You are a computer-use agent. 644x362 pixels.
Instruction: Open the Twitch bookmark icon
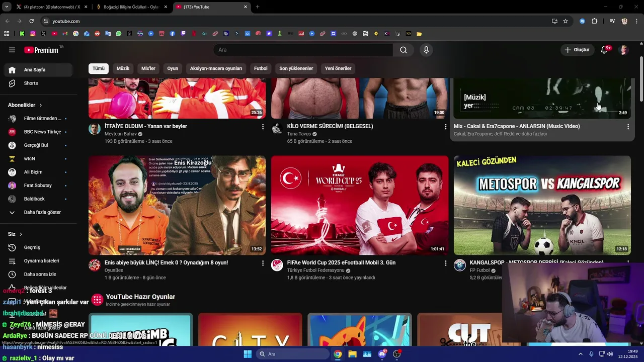point(183,34)
